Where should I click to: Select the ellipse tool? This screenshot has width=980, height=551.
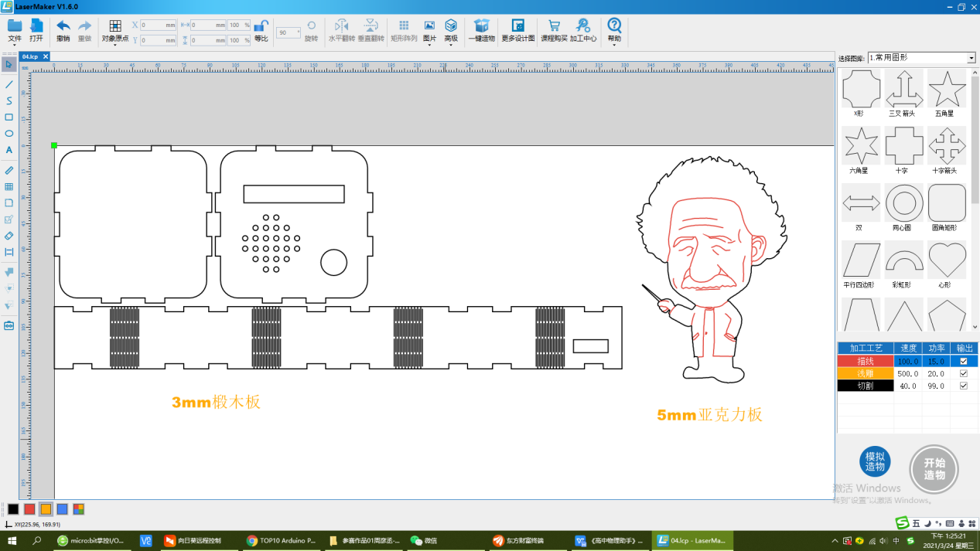click(x=9, y=134)
